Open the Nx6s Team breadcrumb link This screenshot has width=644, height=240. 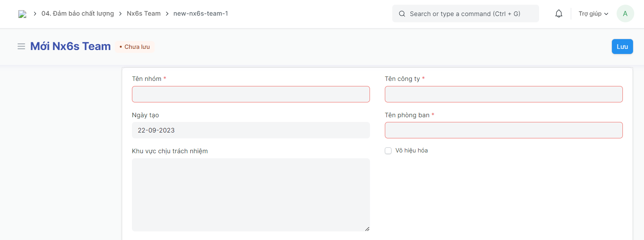pyautogui.click(x=144, y=14)
